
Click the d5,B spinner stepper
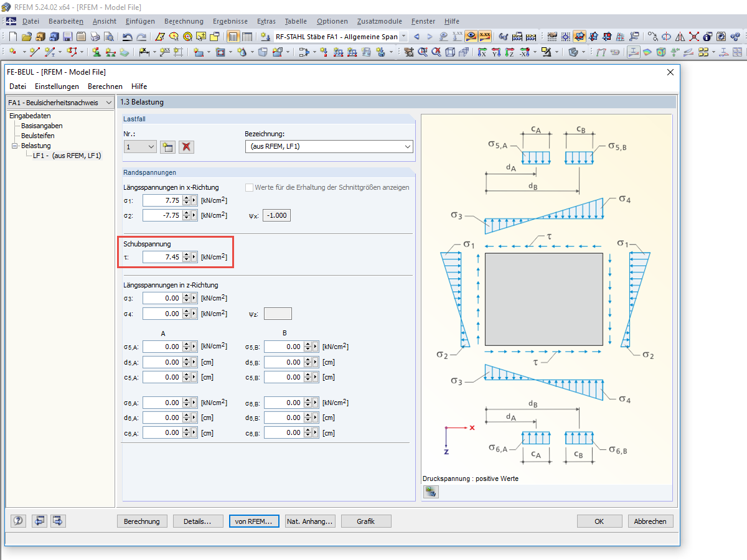[307, 362]
